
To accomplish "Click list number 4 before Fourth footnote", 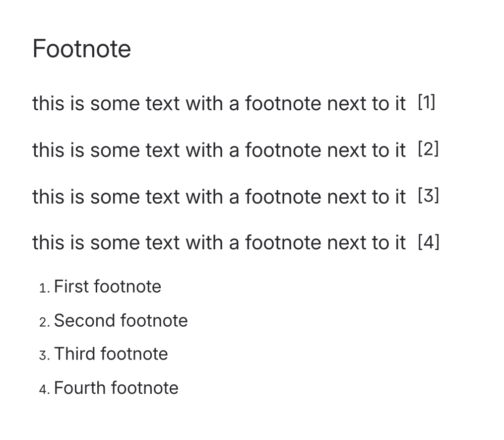I will click(44, 389).
